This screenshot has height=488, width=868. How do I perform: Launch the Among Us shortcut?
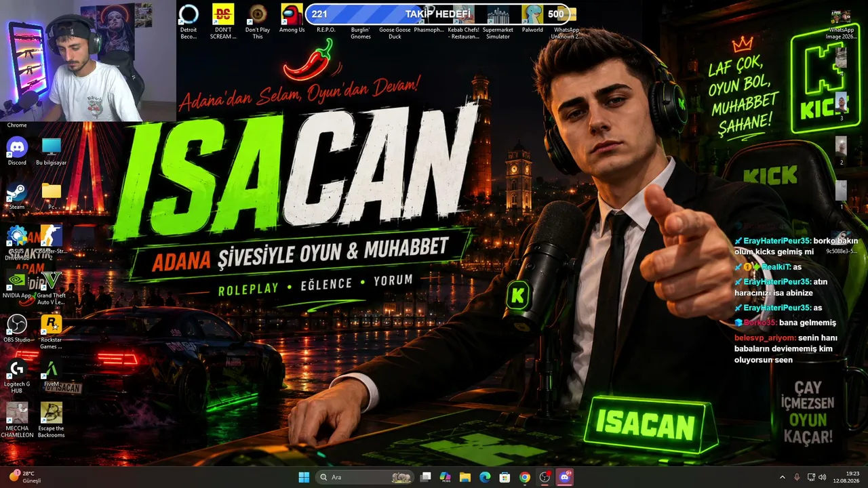292,18
